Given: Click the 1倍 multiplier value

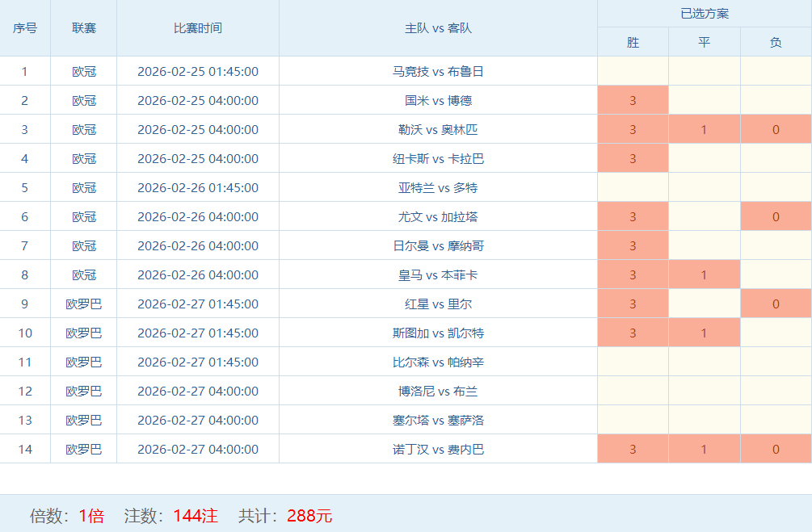Looking at the screenshot, I should [x=91, y=516].
